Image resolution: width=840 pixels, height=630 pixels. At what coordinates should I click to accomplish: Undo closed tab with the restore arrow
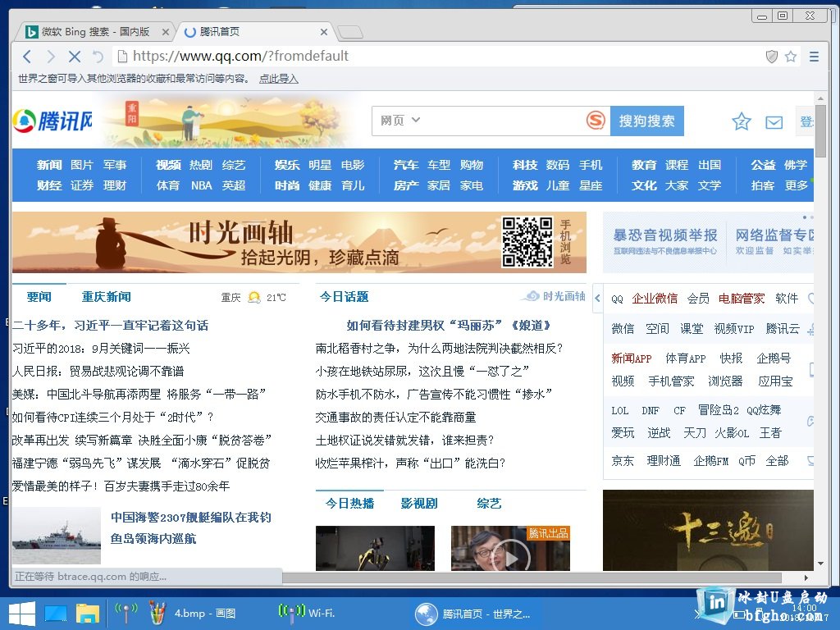98,57
